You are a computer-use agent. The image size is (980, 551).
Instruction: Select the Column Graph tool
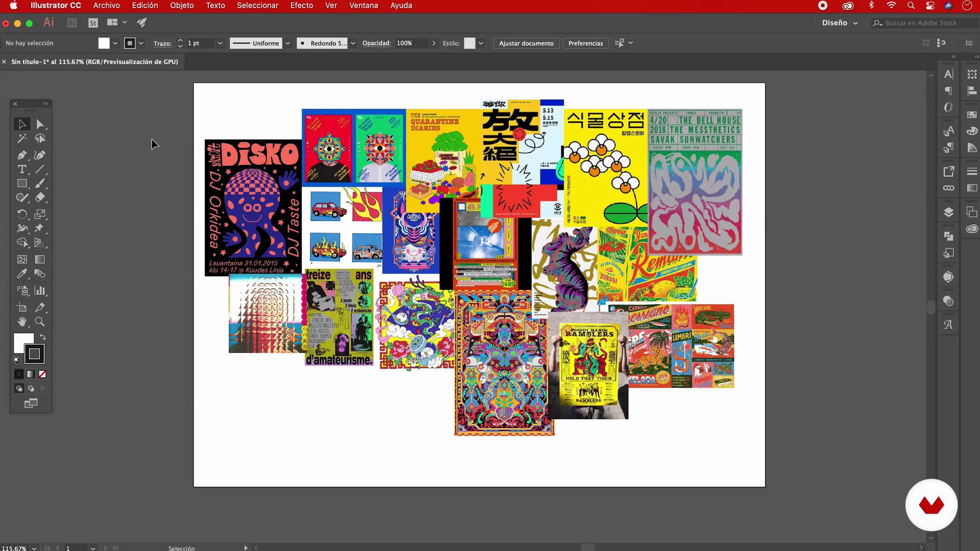(40, 291)
